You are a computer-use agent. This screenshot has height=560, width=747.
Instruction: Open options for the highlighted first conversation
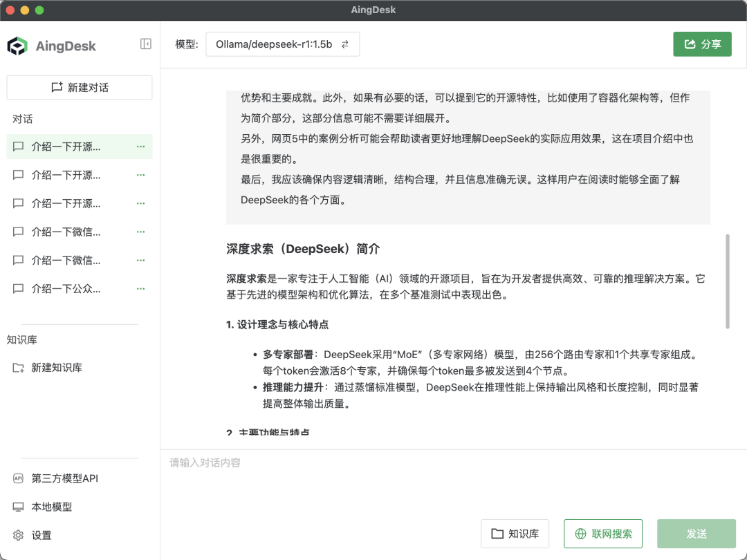[x=140, y=147]
